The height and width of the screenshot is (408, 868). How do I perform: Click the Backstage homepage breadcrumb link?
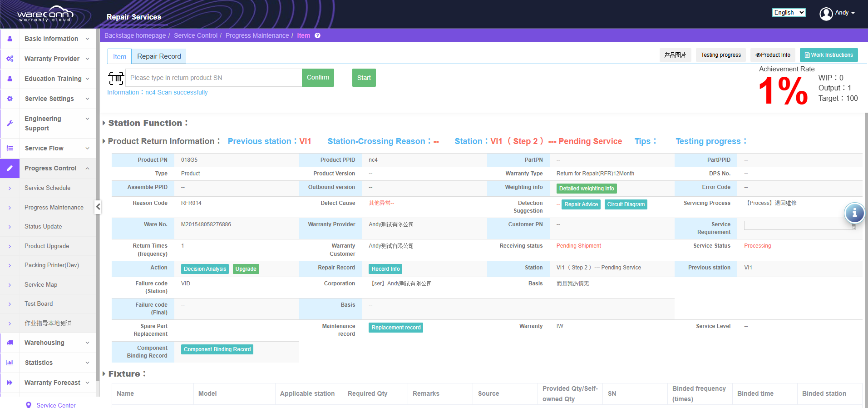(135, 35)
